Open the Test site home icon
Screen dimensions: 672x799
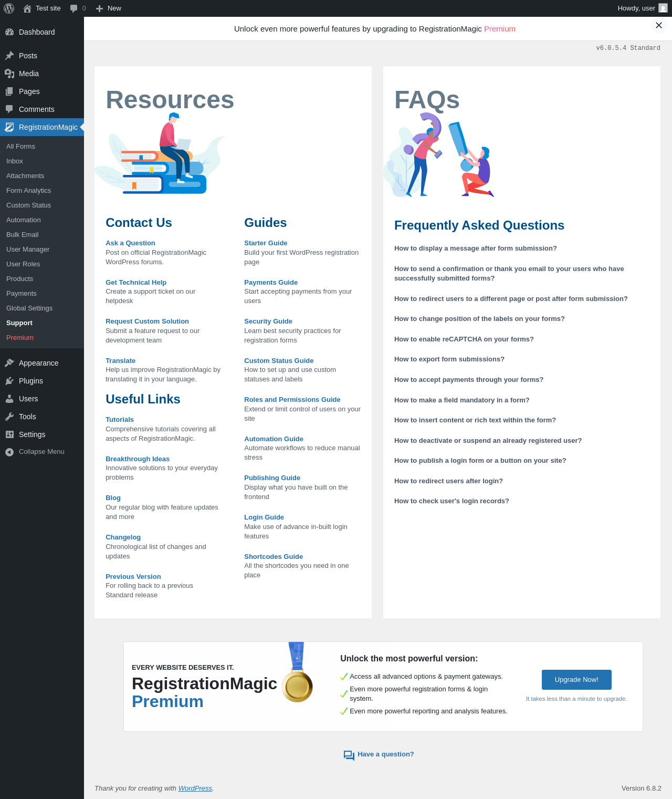tap(27, 8)
